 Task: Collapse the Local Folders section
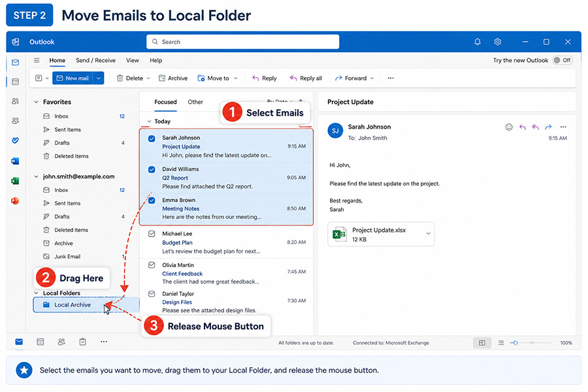tap(37, 293)
